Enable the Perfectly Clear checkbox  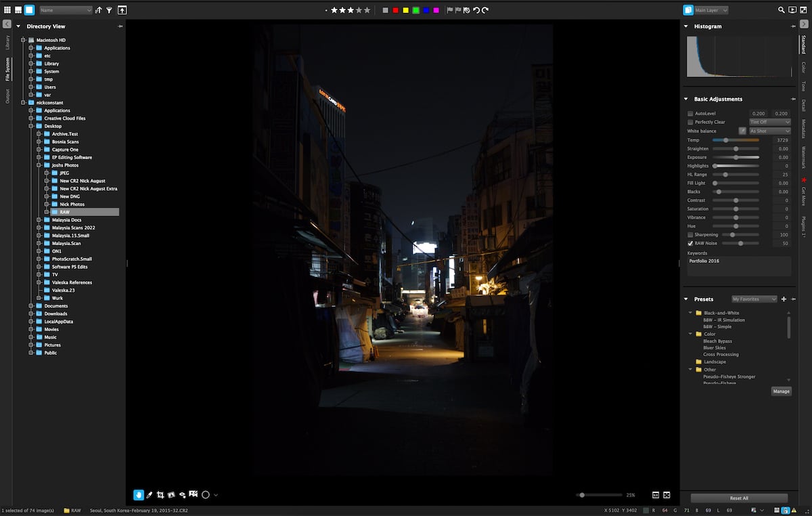click(690, 123)
